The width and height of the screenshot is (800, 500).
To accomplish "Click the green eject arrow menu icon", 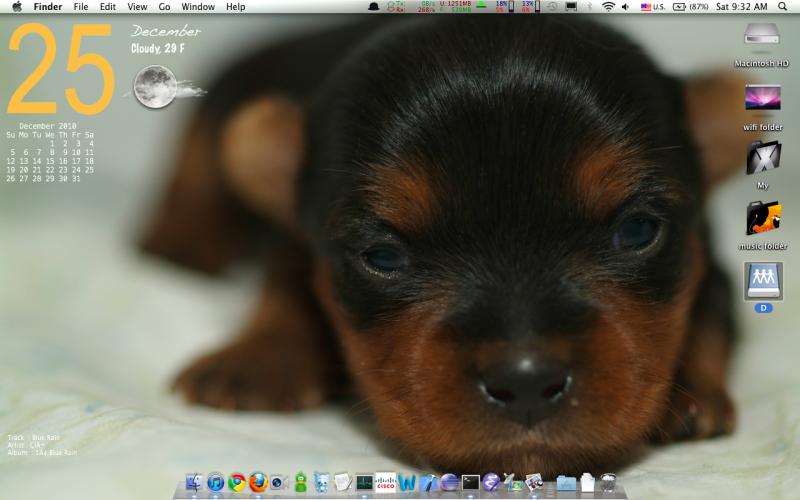I will 481,6.
